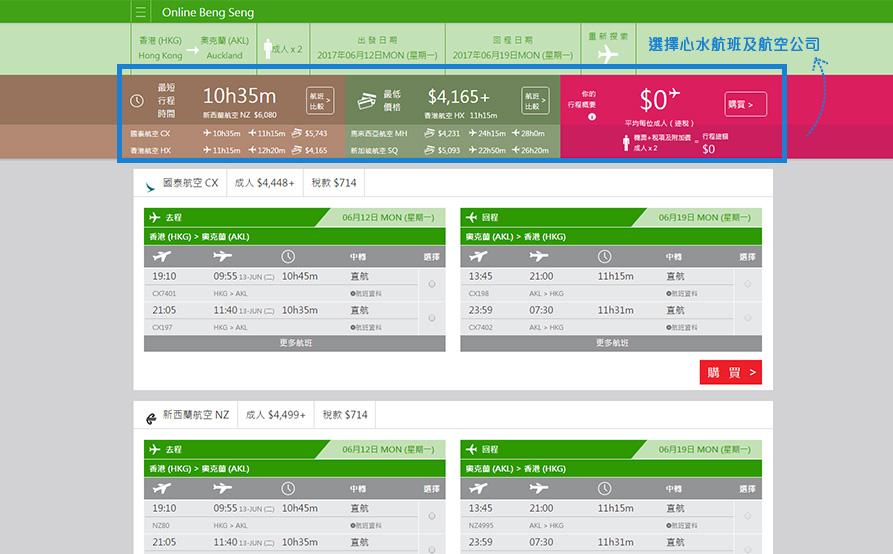The height and width of the screenshot is (554, 893).
Task: Select the CX7401 19:10 outbound flight radio
Action: click(x=432, y=284)
